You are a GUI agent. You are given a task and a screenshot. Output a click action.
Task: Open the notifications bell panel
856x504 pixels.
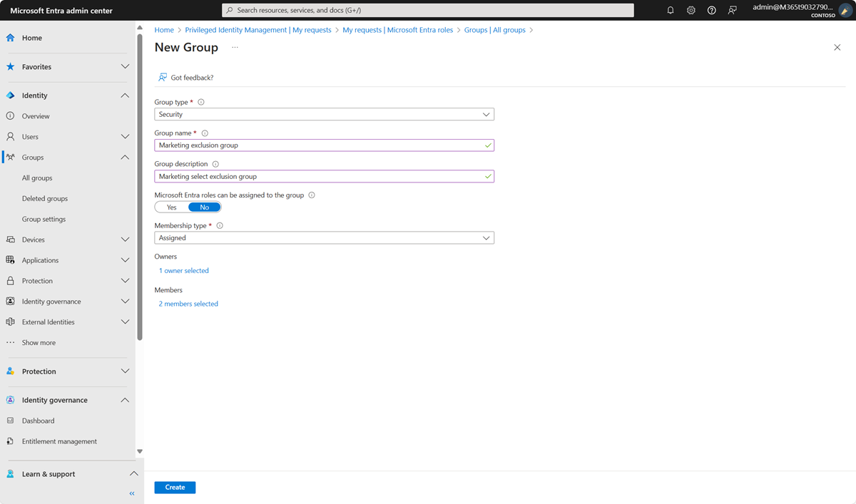(670, 10)
